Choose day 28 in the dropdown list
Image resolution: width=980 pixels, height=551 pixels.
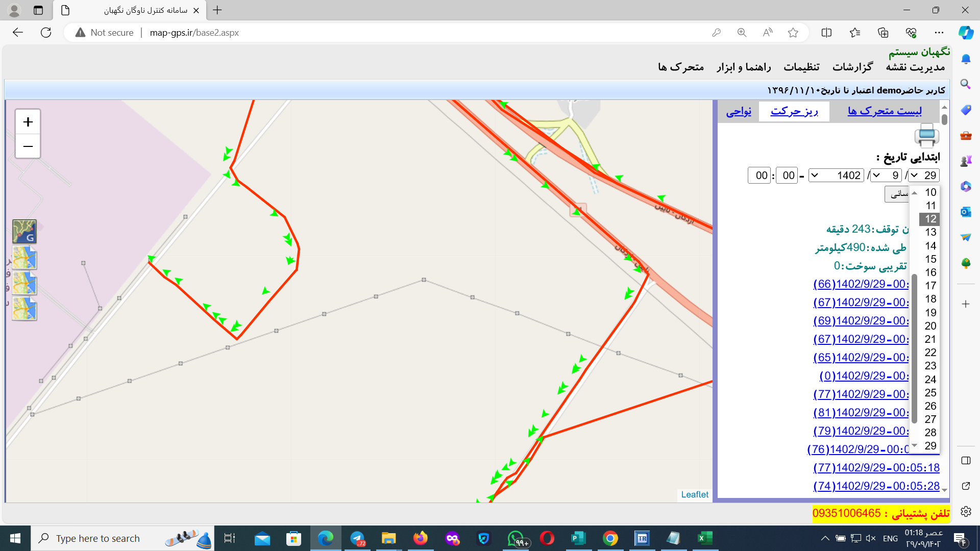pyautogui.click(x=929, y=432)
